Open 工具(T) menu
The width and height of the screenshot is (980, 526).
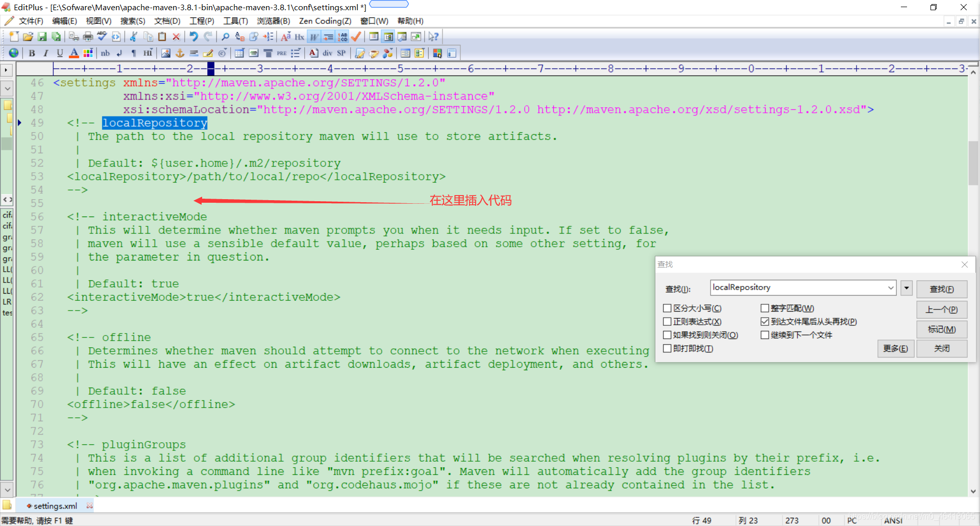coord(235,21)
